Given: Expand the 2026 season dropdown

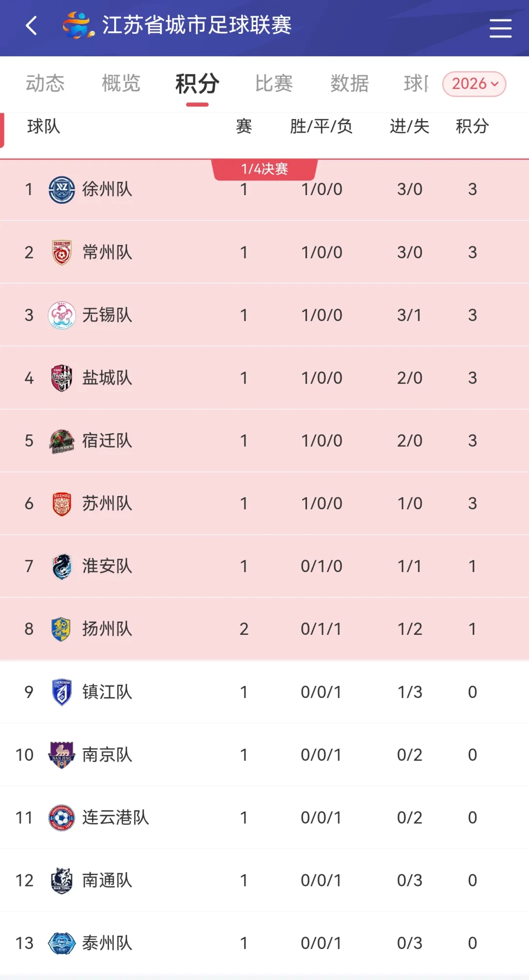Looking at the screenshot, I should 474,84.
